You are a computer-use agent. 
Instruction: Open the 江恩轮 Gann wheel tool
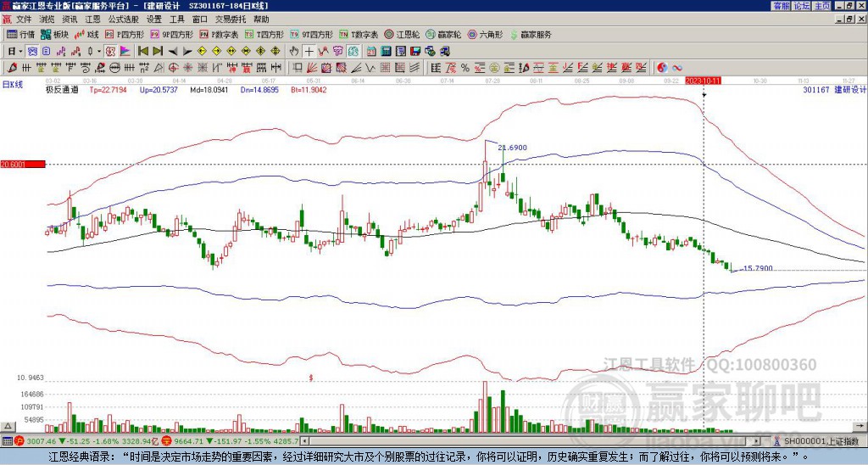(403, 34)
